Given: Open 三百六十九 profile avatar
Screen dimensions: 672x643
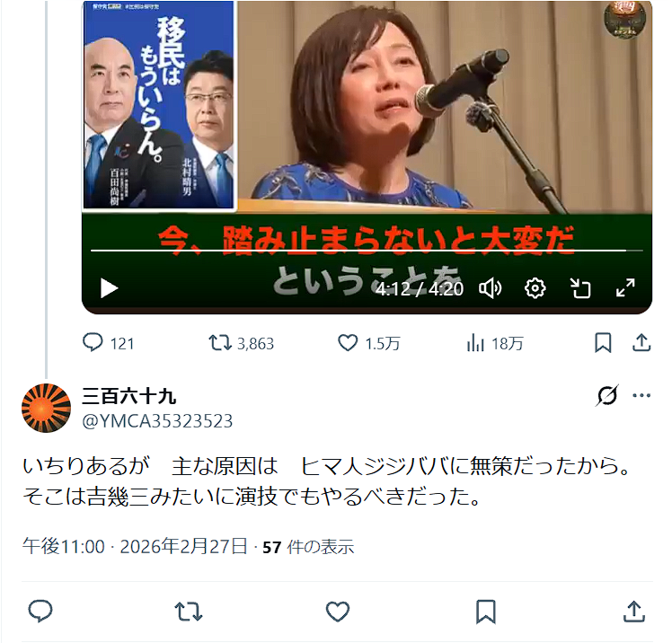Looking at the screenshot, I should [47, 408].
